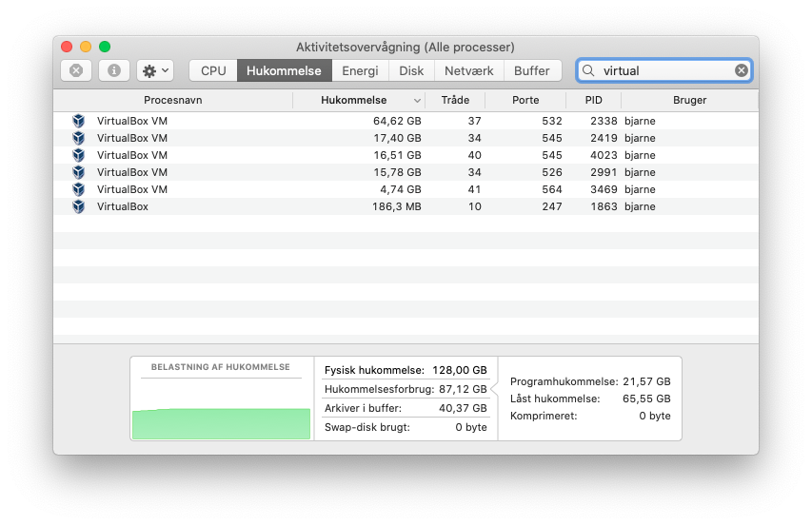Image resolution: width=812 pixels, height=525 pixels.
Task: Sort by the Bruger column header
Action: [690, 100]
